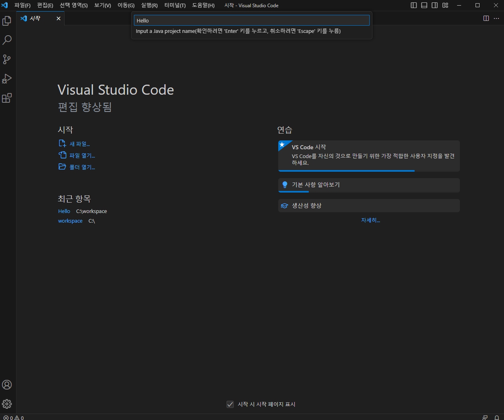Open the Extensions view
The height and width of the screenshot is (420, 504).
(7, 98)
